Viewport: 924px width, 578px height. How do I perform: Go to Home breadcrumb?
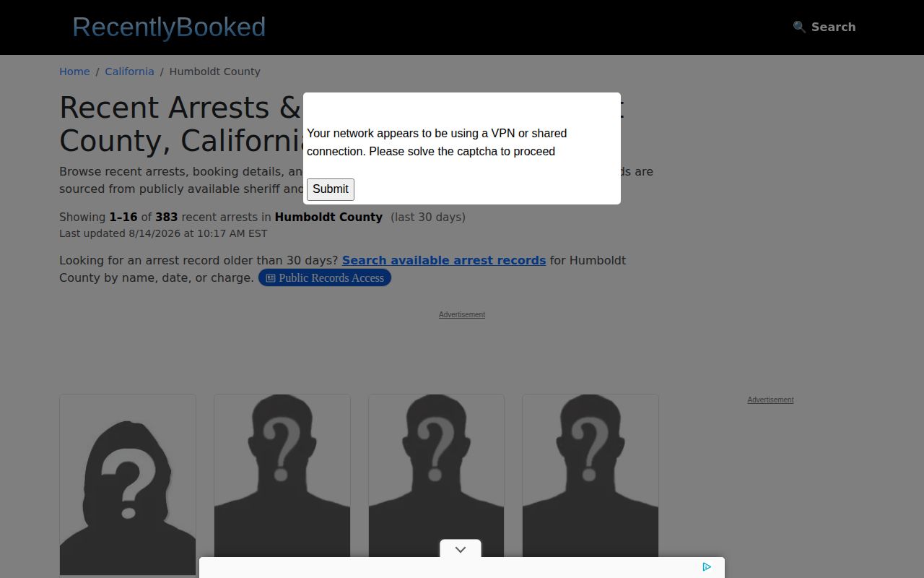coord(74,72)
